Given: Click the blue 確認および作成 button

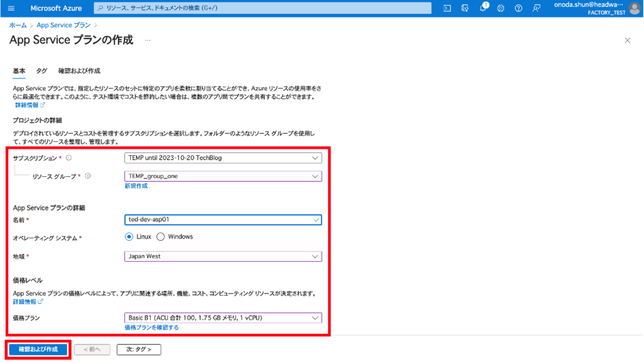Looking at the screenshot, I should pos(38,349).
